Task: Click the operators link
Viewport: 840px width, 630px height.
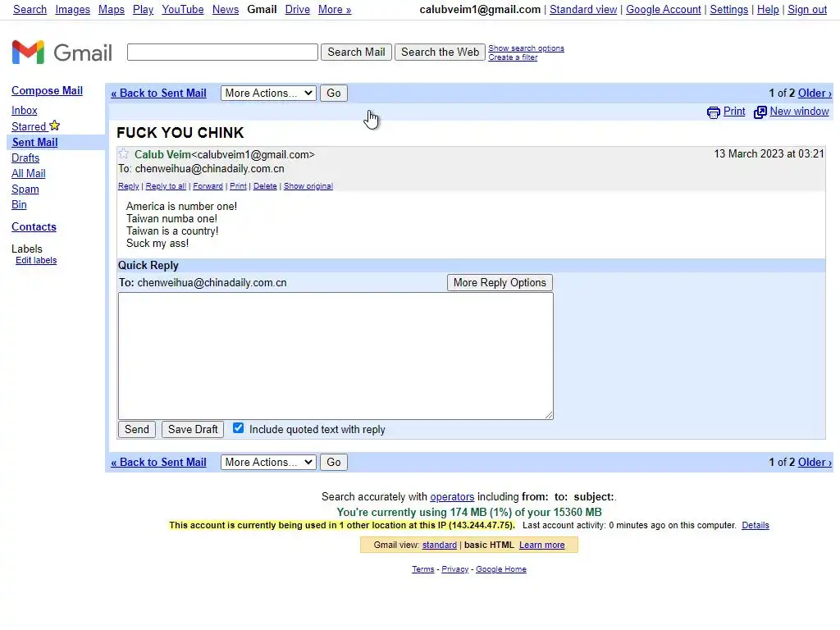Action: coord(452,496)
